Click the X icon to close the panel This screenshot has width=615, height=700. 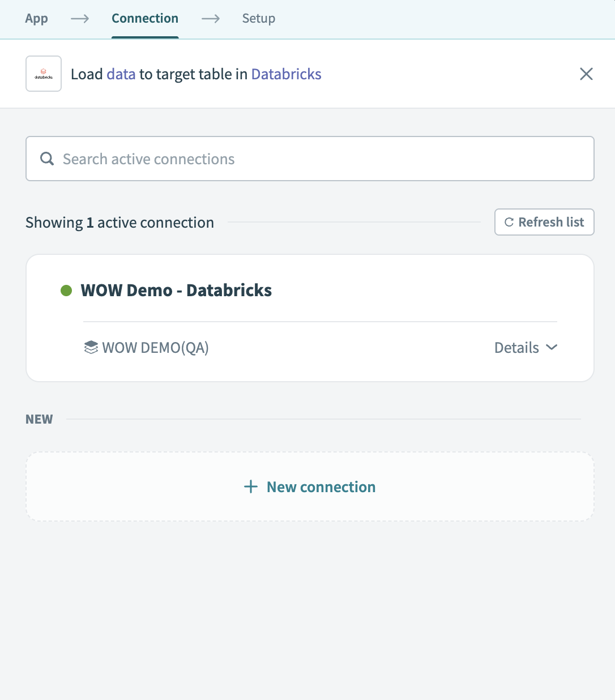(586, 74)
